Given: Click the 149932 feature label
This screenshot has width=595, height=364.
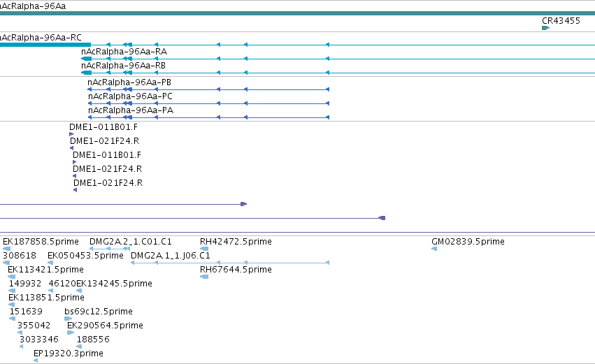Looking at the screenshot, I should [25, 284].
